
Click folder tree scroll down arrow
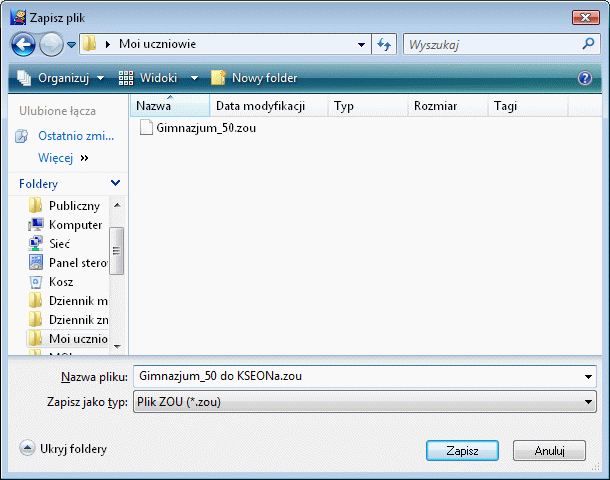tap(117, 346)
